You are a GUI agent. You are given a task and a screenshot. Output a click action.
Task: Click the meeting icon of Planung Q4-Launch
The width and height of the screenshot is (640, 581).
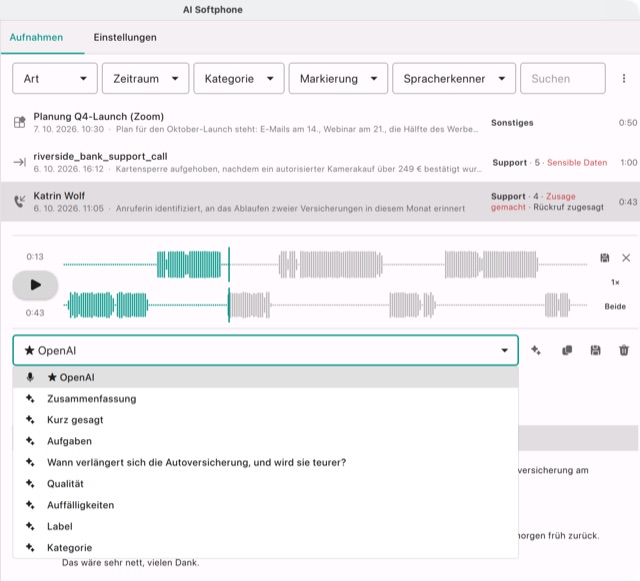point(19,122)
